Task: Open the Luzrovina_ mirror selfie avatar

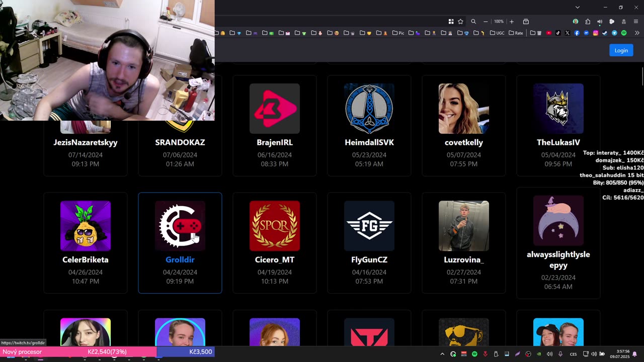Action: coord(464,226)
